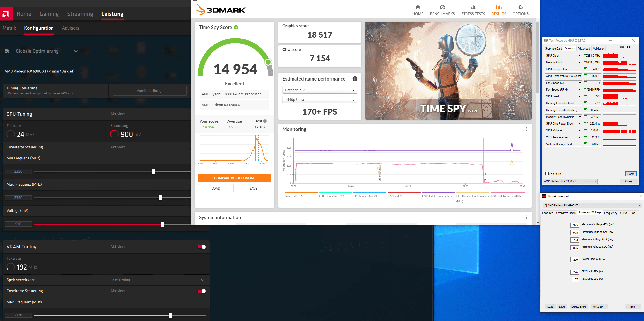Click GPU-Z Reset button
The height and width of the screenshot is (321, 644).
631,174
